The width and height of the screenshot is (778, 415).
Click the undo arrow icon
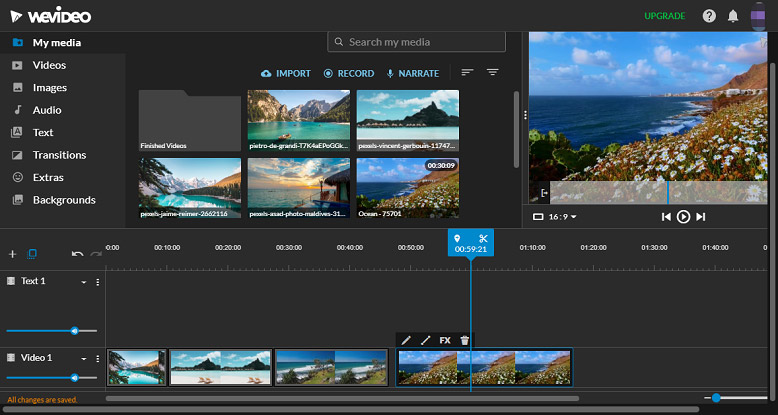point(77,254)
